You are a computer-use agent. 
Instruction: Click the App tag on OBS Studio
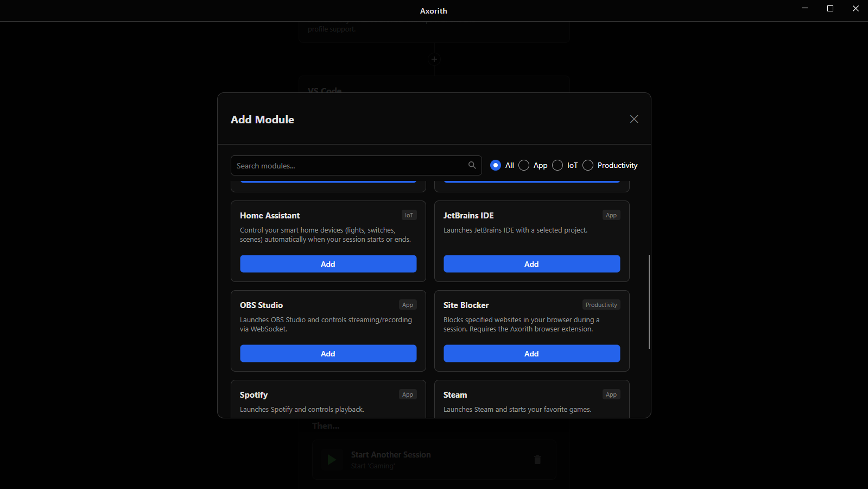(408, 305)
